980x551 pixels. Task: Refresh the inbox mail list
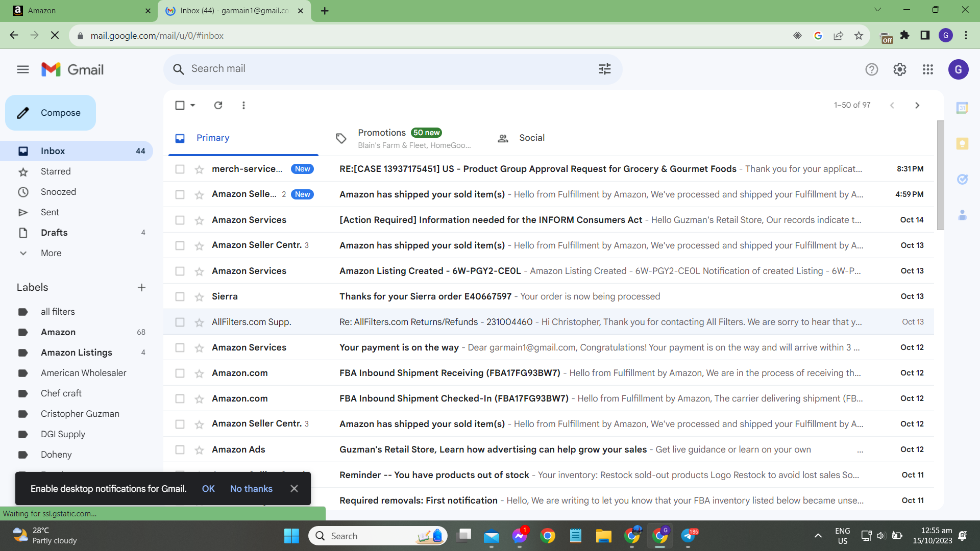218,105
